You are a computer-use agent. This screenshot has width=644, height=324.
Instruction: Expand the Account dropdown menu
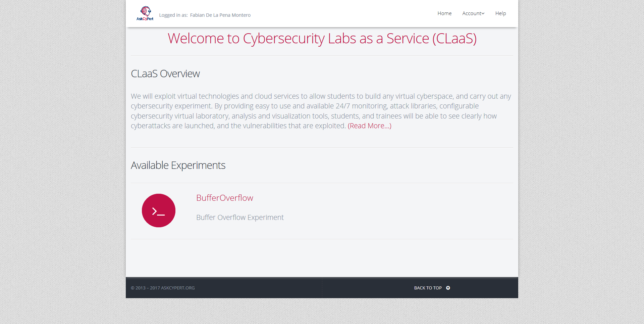(473, 13)
